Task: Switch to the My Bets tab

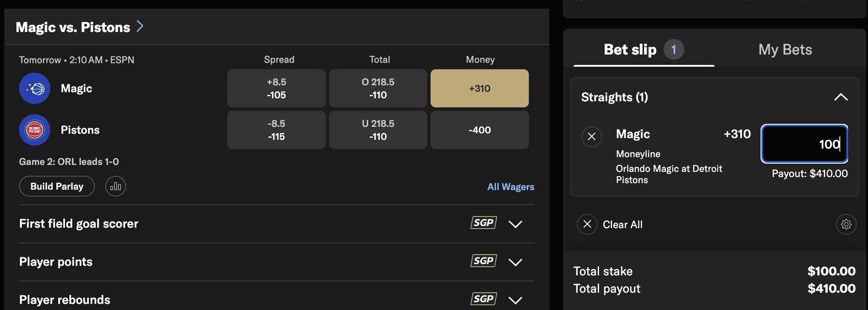Action: [x=785, y=49]
